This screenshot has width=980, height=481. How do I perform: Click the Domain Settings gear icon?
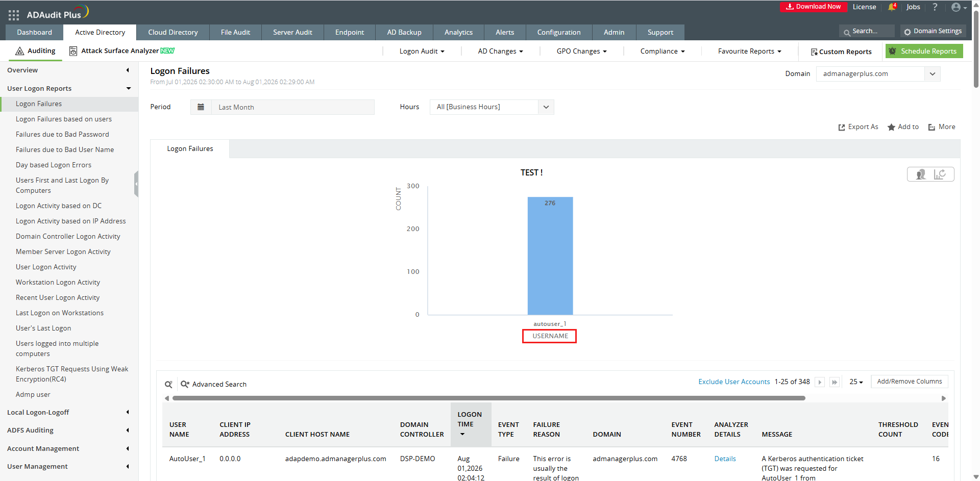(x=907, y=32)
